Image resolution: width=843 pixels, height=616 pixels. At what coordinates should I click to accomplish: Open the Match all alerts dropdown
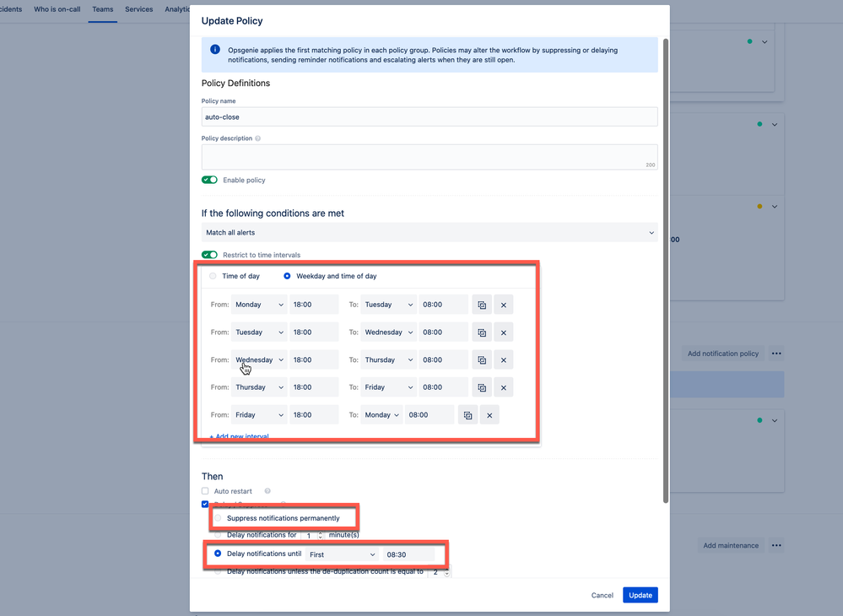(430, 232)
